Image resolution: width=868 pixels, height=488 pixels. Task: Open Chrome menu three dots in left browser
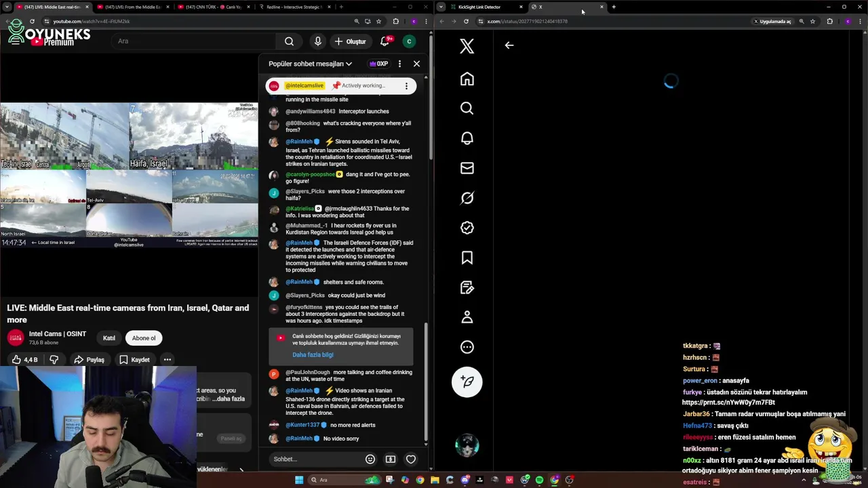[x=427, y=21]
